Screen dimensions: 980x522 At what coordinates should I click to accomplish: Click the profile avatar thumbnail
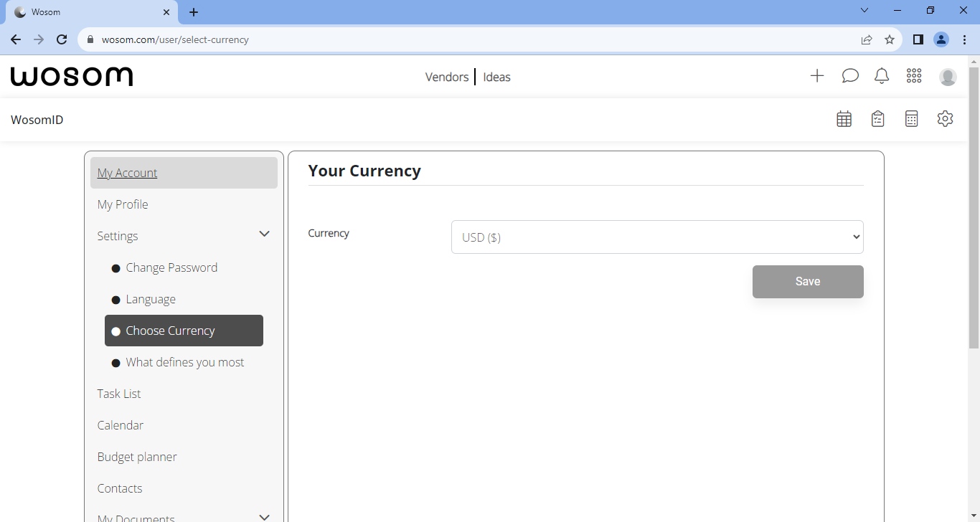point(948,75)
